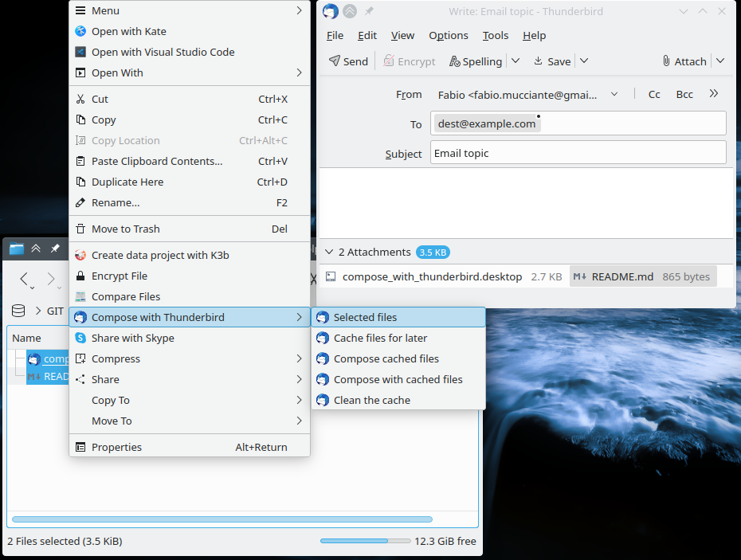This screenshot has width=741, height=560.
Task: Open the Spelling language dropdown arrow
Action: coord(516,61)
